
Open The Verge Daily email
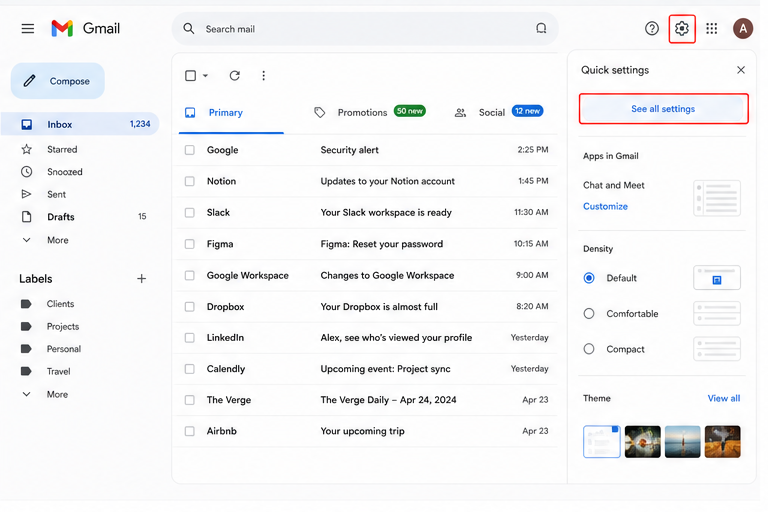[365, 400]
